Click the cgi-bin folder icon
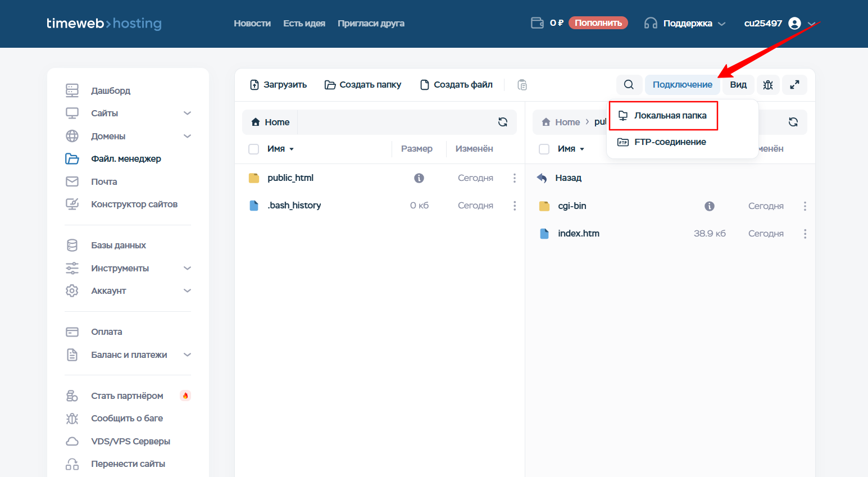This screenshot has height=477, width=868. coord(544,206)
